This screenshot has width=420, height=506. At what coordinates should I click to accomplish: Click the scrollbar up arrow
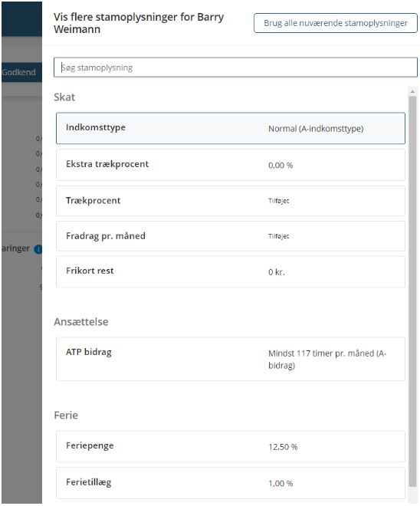coord(412,92)
